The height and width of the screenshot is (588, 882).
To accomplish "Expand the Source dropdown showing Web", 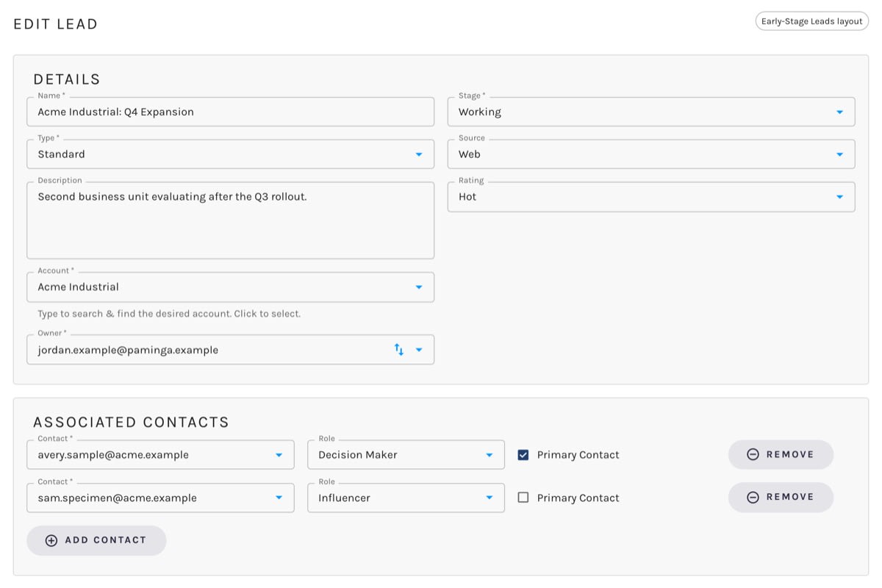I will click(x=651, y=154).
